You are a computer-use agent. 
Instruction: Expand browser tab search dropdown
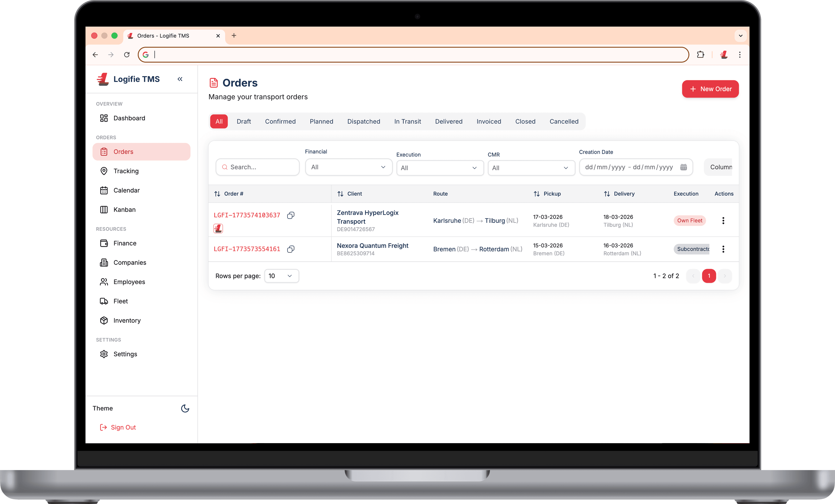pos(740,36)
